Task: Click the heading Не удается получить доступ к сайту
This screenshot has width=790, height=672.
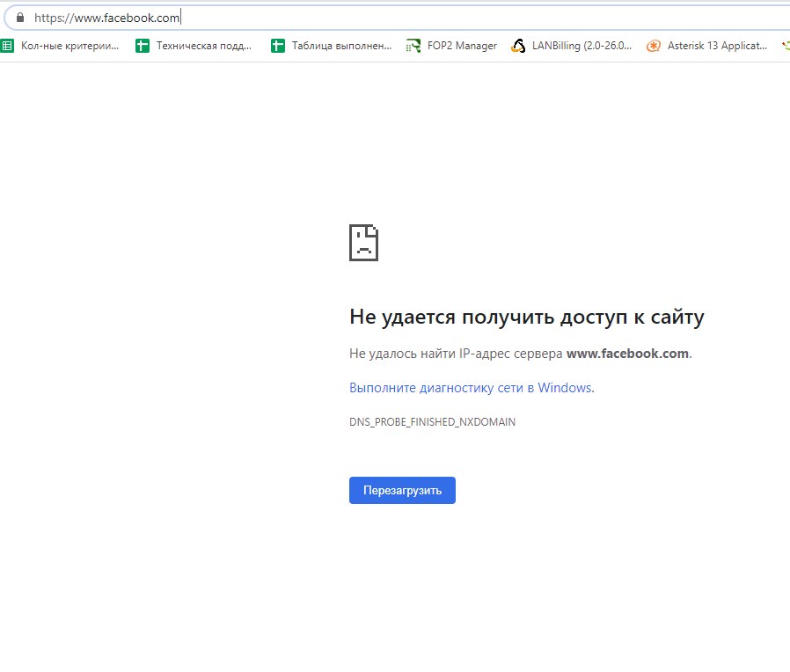Action: [526, 318]
